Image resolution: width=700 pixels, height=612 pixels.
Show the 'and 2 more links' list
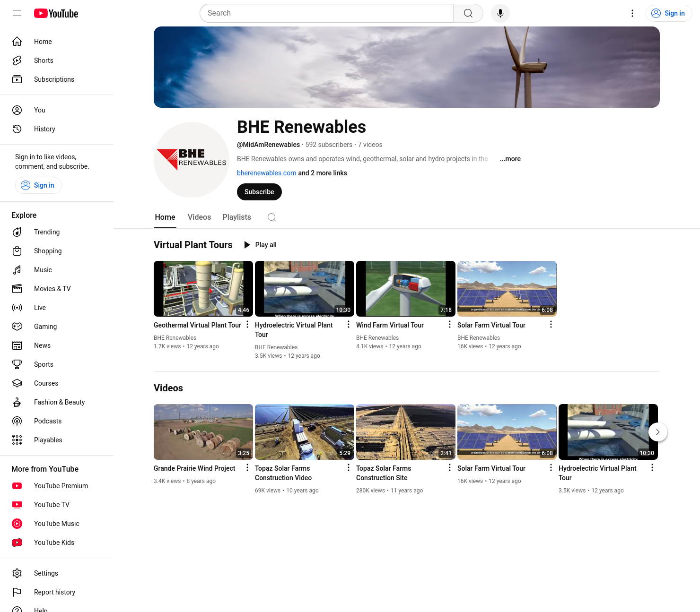click(323, 173)
